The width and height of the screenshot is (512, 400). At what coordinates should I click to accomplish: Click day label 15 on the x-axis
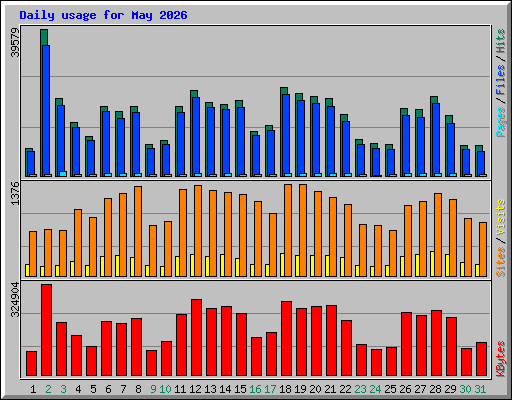pyautogui.click(x=240, y=389)
